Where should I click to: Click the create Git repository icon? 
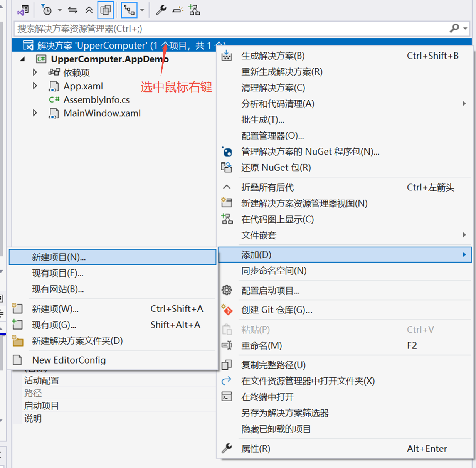[x=227, y=310]
